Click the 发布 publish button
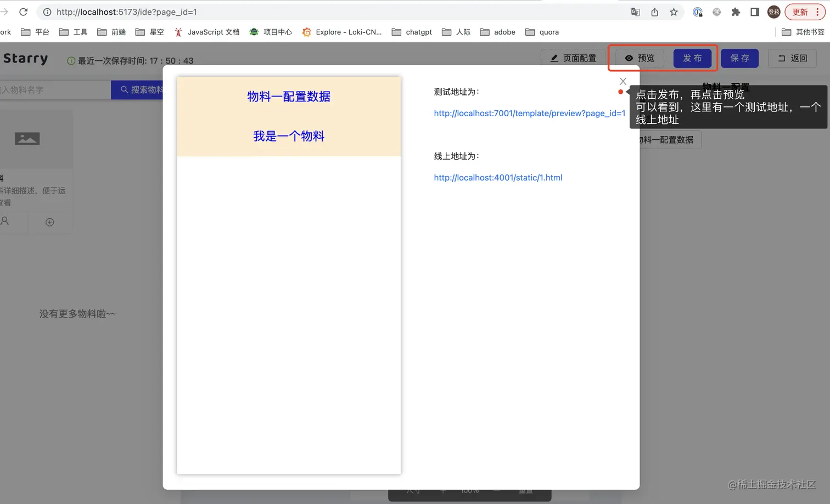Screen dimensions: 830x504 tap(692, 58)
